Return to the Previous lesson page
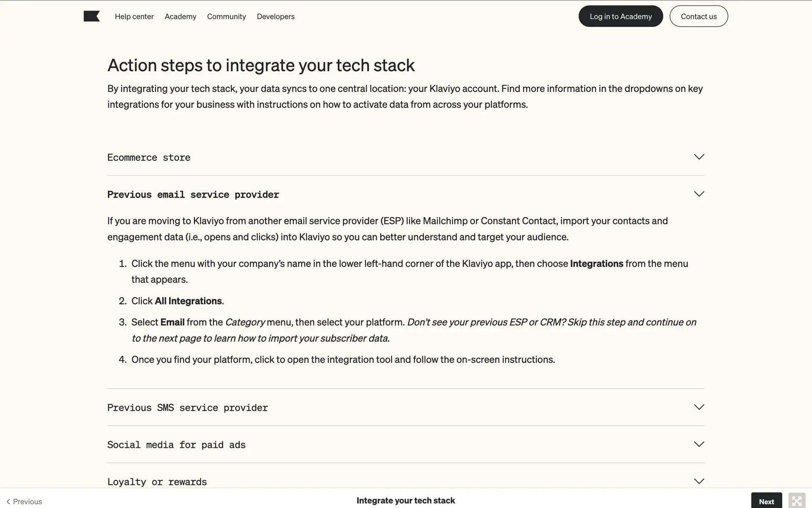Viewport: 812px width, 508px height. coord(24,502)
